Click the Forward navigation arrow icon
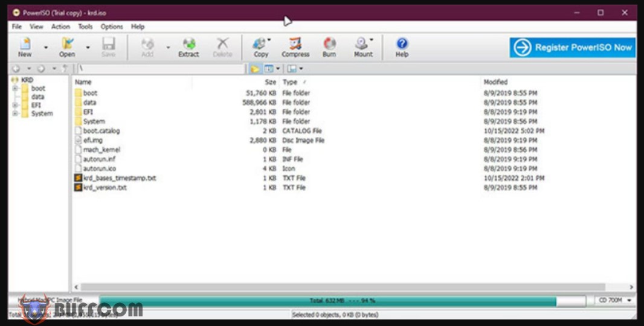The height and width of the screenshot is (326, 644). (x=40, y=69)
